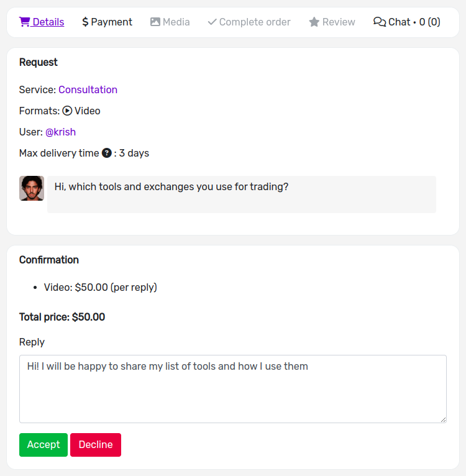The image size is (466, 476).
Task: Click the dollar sign Payment icon
Action: coord(85,22)
